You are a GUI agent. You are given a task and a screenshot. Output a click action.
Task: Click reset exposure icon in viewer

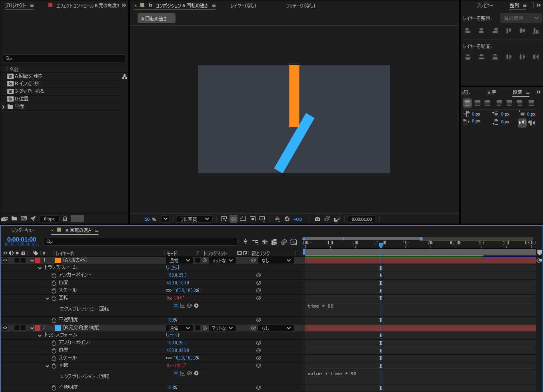(287, 219)
